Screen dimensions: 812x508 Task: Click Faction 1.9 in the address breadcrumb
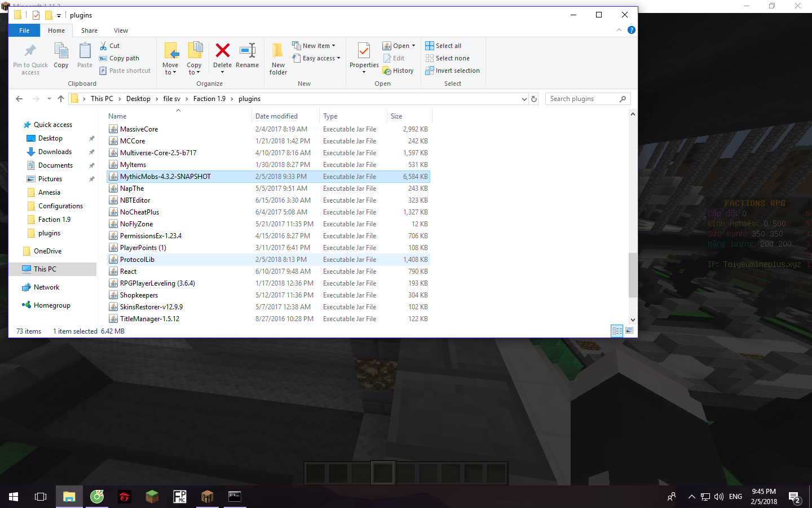click(209, 99)
